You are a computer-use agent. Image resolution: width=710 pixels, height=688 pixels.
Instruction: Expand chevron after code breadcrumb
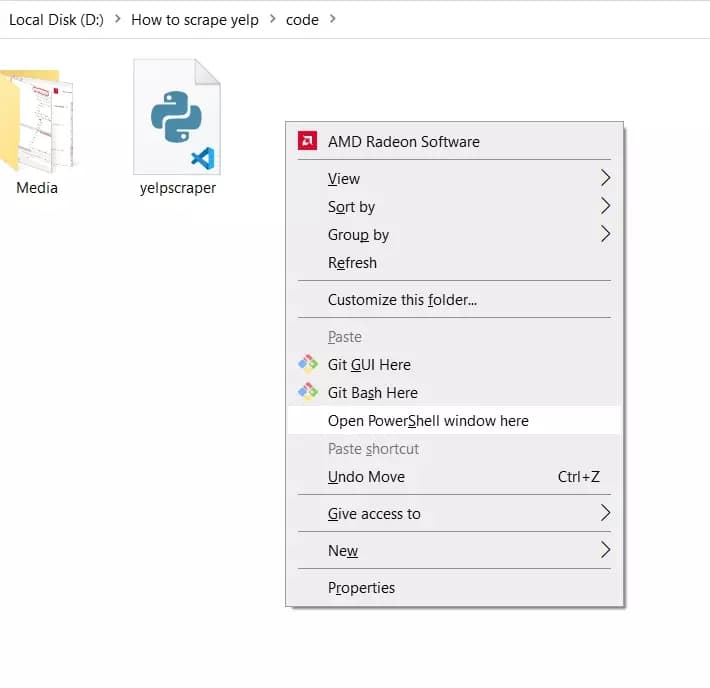(x=333, y=19)
